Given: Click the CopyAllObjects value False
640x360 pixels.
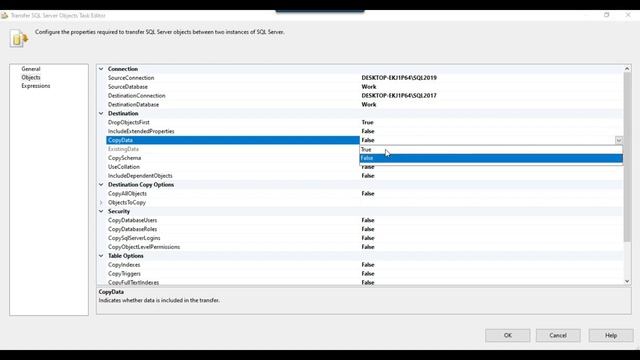Looking at the screenshot, I should (368, 193).
